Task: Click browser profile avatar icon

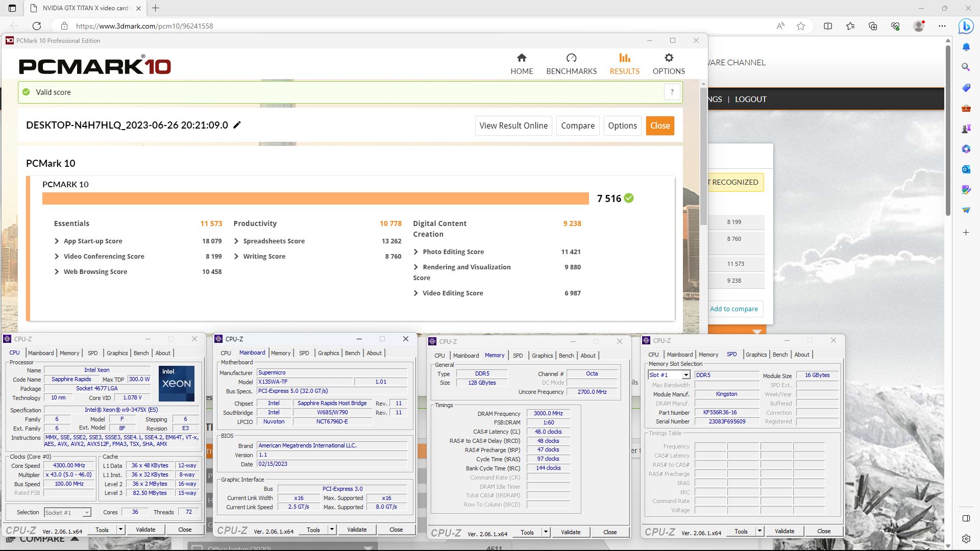Action: coord(919,26)
